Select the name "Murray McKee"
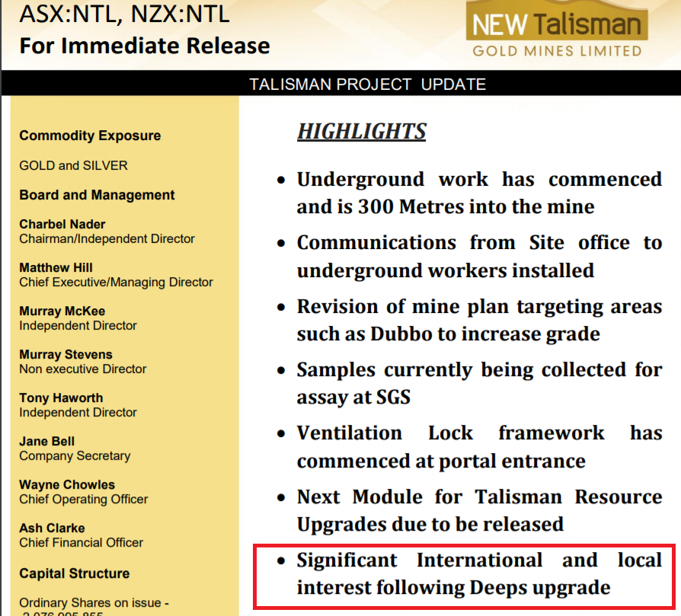Image resolution: width=681 pixels, height=616 pixels. [x=62, y=311]
